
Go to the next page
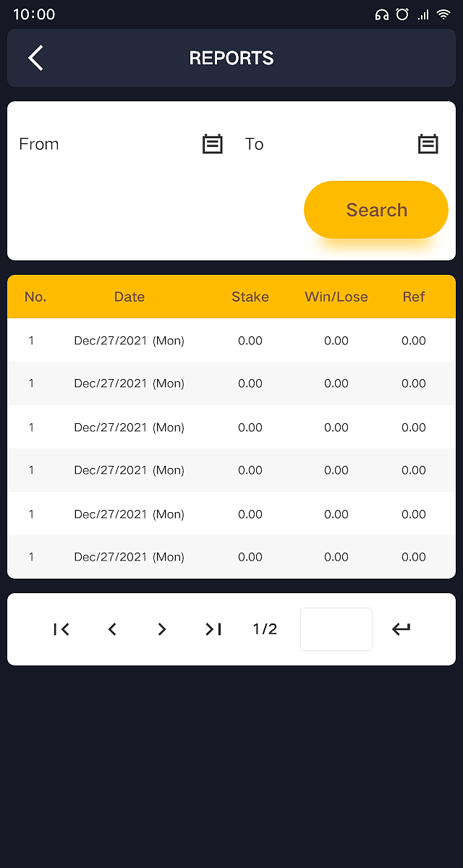162,629
